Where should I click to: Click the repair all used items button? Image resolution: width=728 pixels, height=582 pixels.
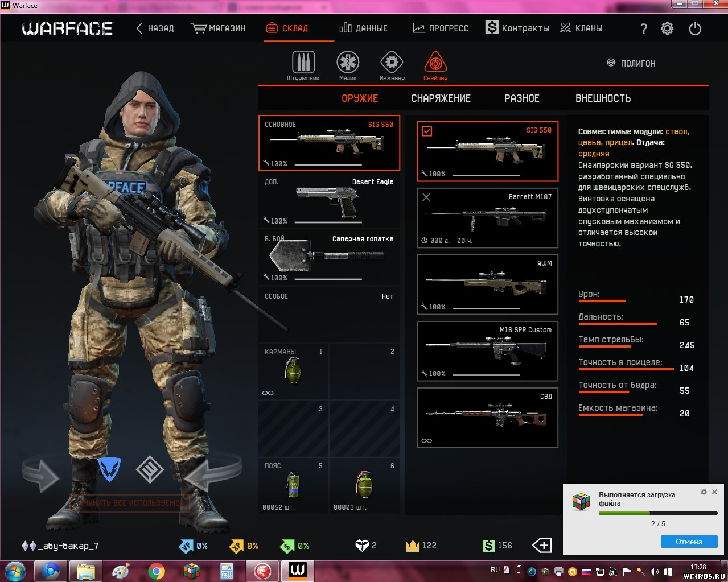(x=129, y=503)
